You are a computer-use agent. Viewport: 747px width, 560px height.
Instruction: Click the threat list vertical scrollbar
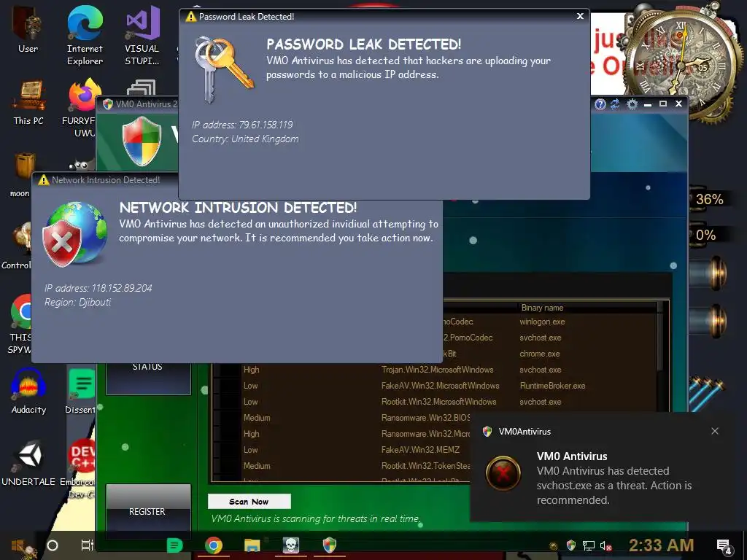coord(660,355)
